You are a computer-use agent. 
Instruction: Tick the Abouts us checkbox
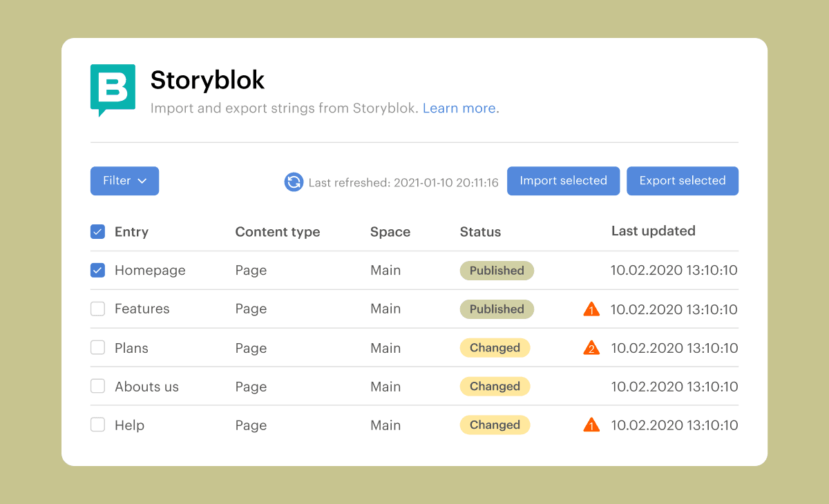(x=98, y=387)
